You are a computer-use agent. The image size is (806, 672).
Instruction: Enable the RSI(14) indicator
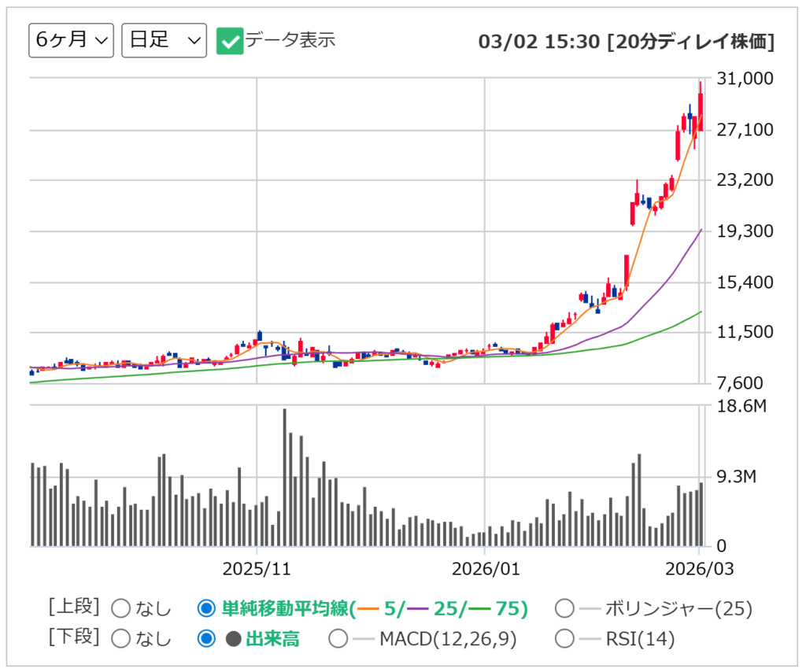tap(564, 639)
